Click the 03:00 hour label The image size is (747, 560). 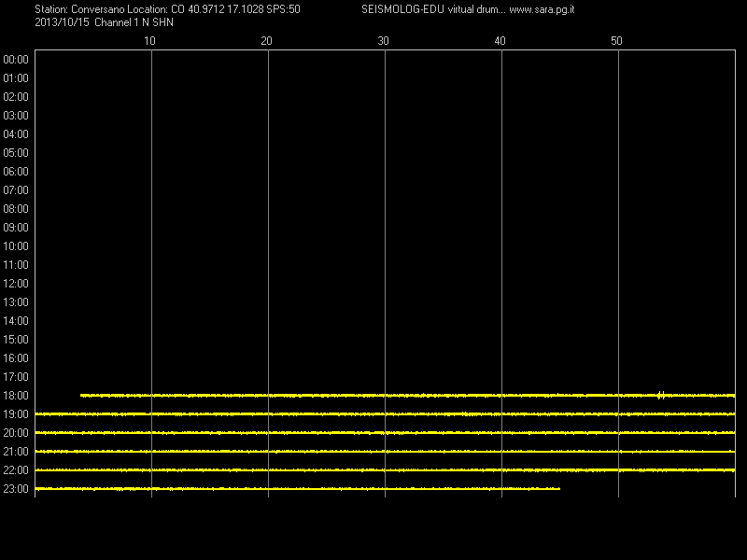click(16, 115)
